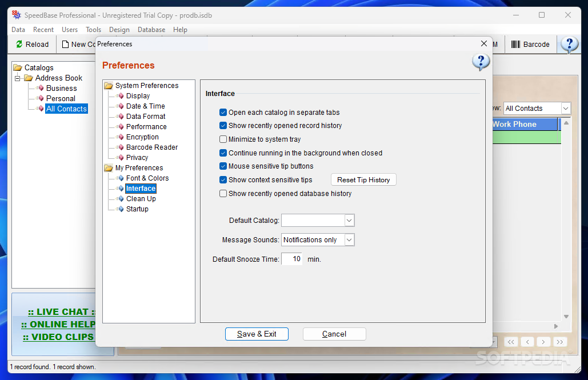Select Startup preferences
The width and height of the screenshot is (588, 380).
pyautogui.click(x=137, y=209)
